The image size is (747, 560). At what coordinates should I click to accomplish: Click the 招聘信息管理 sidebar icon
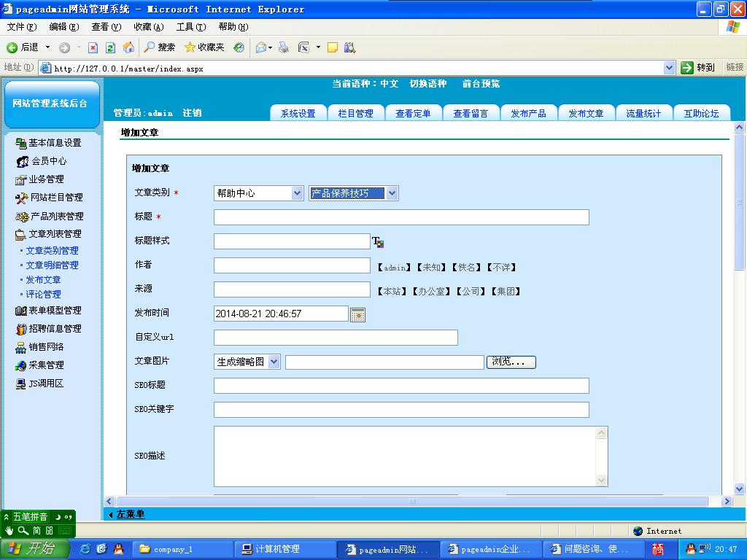tap(20, 329)
